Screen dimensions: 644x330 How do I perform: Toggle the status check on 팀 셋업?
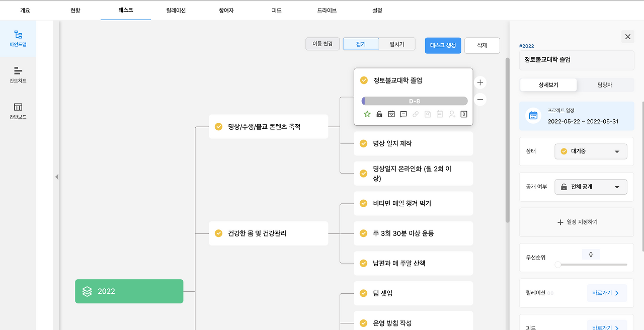(x=363, y=293)
